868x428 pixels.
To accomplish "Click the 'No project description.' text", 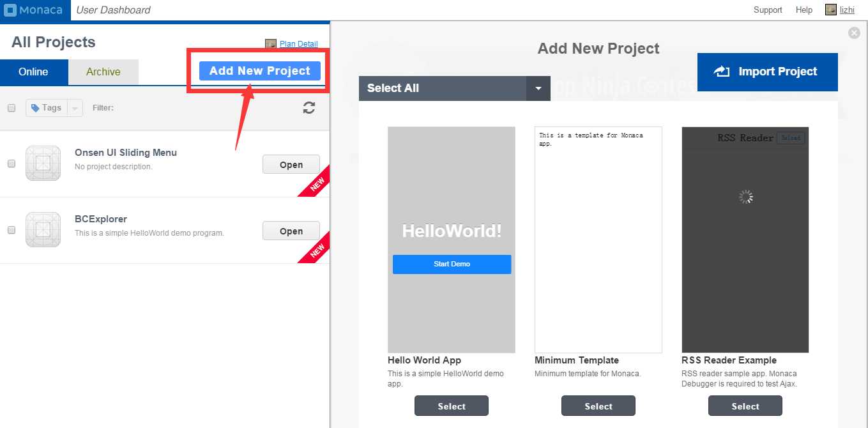I will 114,167.
